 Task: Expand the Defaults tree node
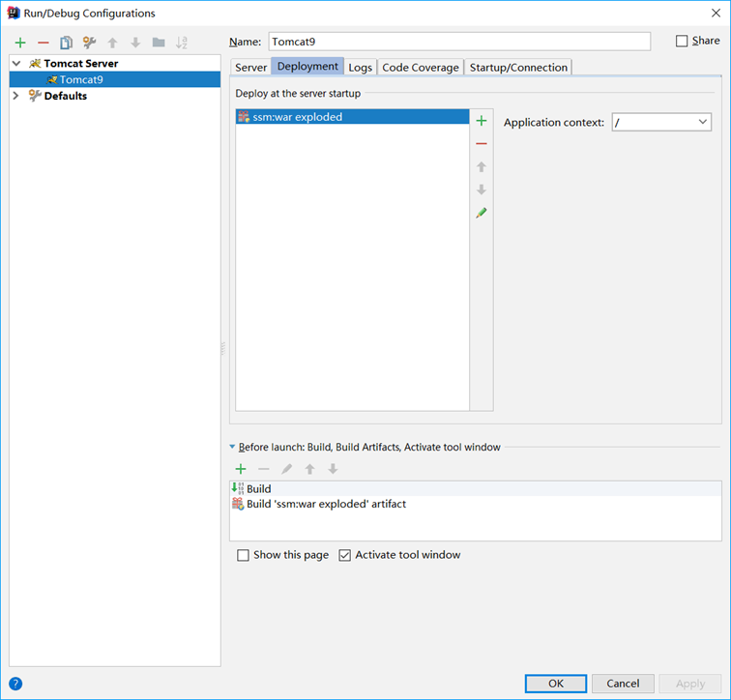[15, 96]
